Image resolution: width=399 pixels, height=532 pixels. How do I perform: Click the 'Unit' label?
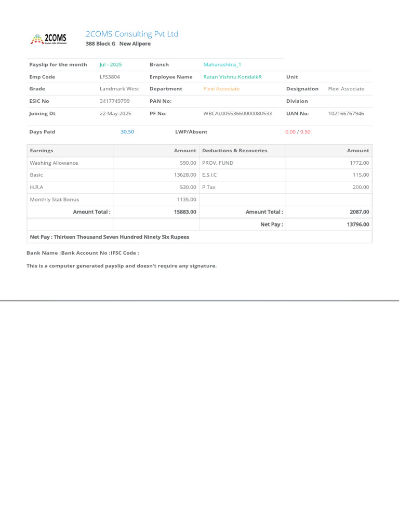pyautogui.click(x=292, y=77)
